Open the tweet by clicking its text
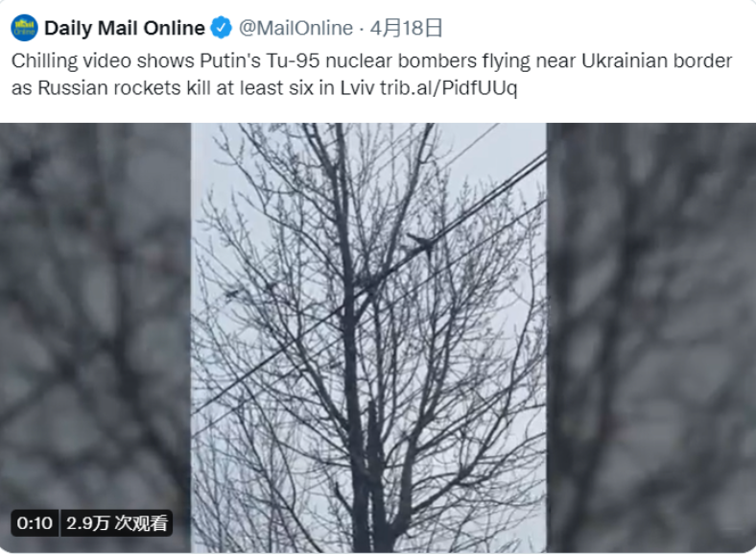 pyautogui.click(x=371, y=74)
